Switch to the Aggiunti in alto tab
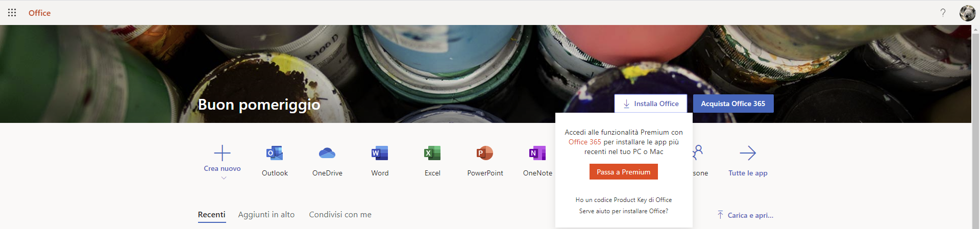The height and width of the screenshot is (229, 980). click(x=266, y=215)
